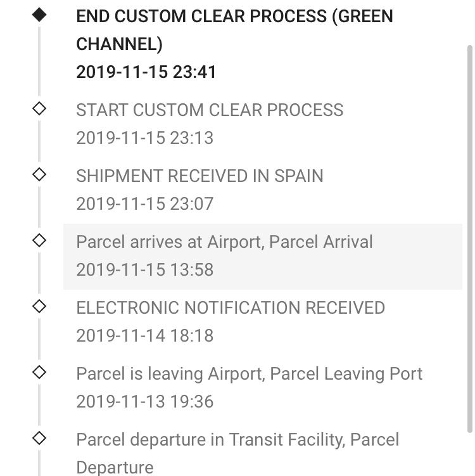This screenshot has height=476, width=475.
Task: Select the highlighted Parcel arrives at Airport entry
Action: (x=224, y=241)
